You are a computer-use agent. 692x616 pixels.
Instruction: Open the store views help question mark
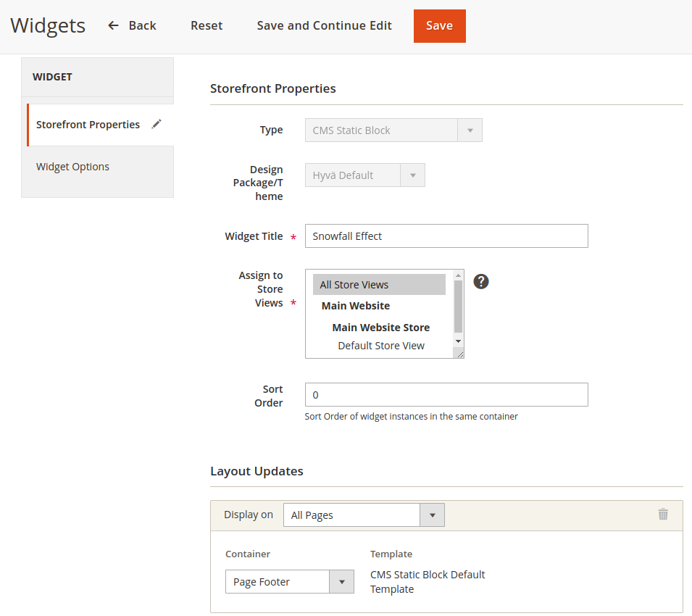point(481,281)
